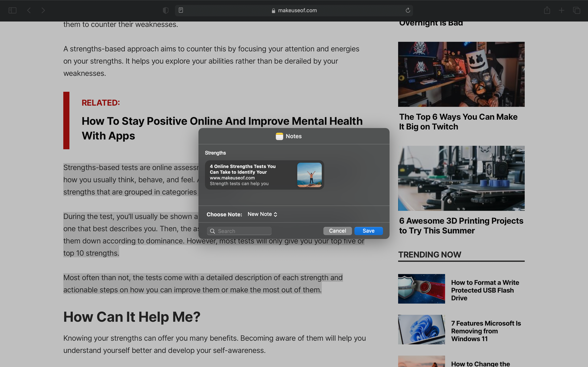Screen dimensions: 588x367
Task: Click the reload page icon
Action: pos(408,10)
